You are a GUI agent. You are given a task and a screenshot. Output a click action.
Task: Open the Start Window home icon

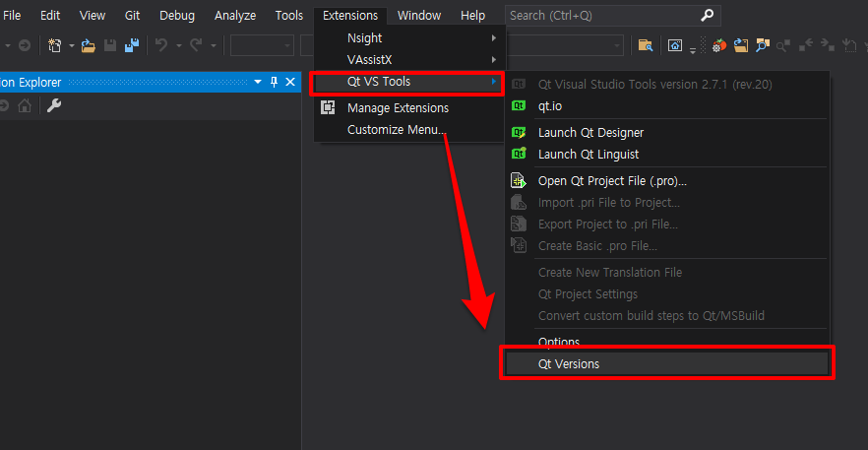(675, 45)
